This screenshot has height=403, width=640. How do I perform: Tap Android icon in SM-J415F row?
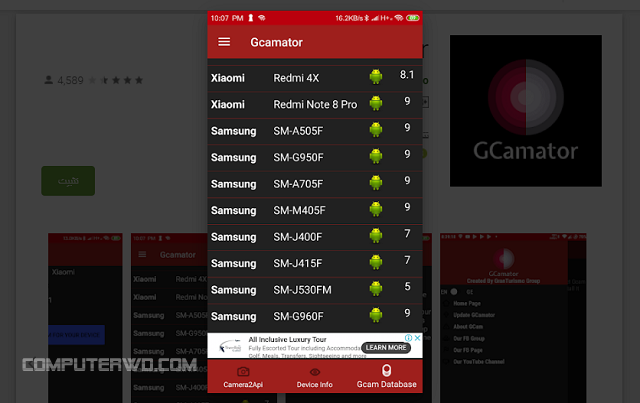pos(376,263)
